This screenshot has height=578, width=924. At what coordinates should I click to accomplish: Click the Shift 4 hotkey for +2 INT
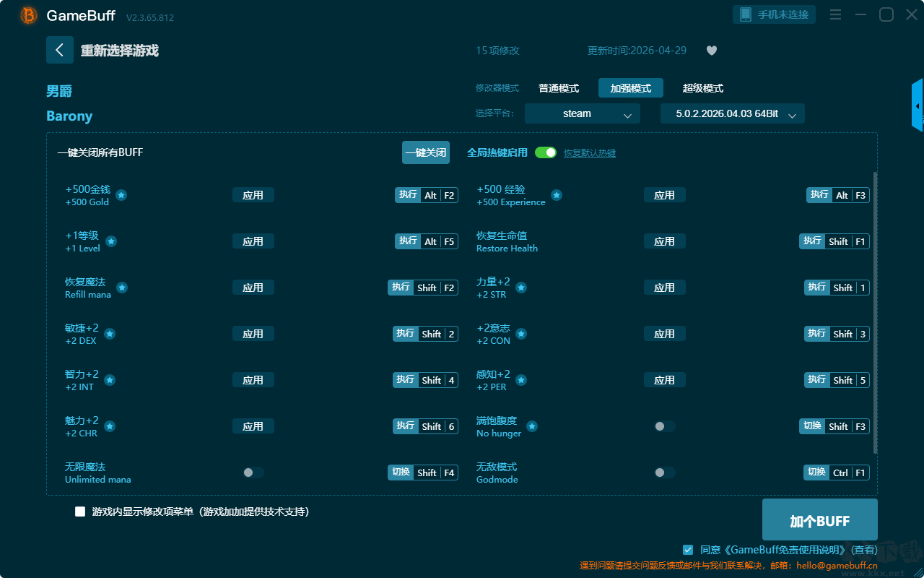coord(426,380)
